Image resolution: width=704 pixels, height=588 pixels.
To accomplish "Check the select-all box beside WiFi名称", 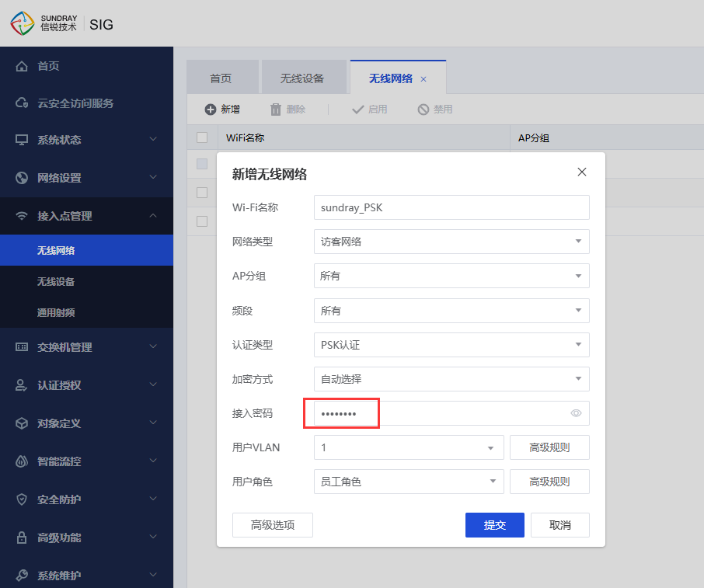I will (x=202, y=137).
